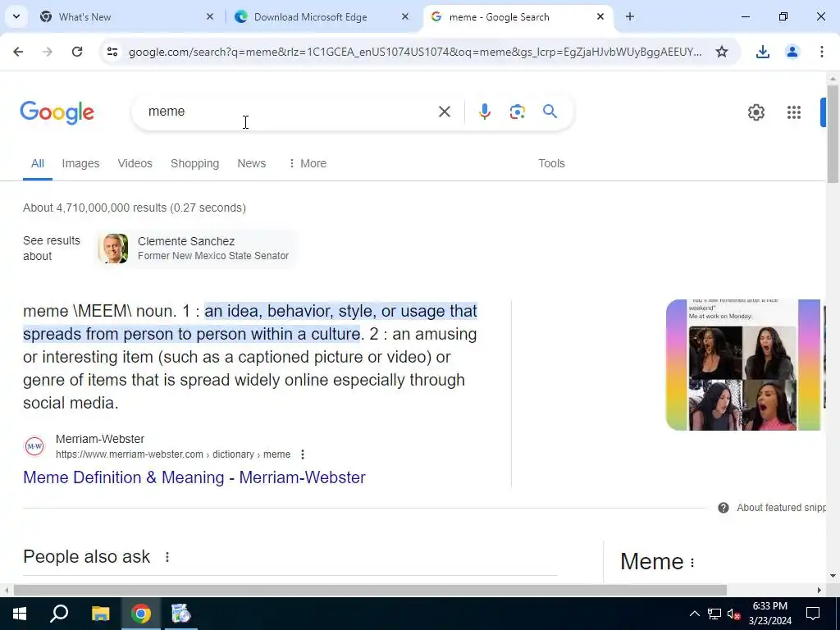The image size is (840, 630).
Task: Expand the More search filters menu
Action: [x=308, y=163]
